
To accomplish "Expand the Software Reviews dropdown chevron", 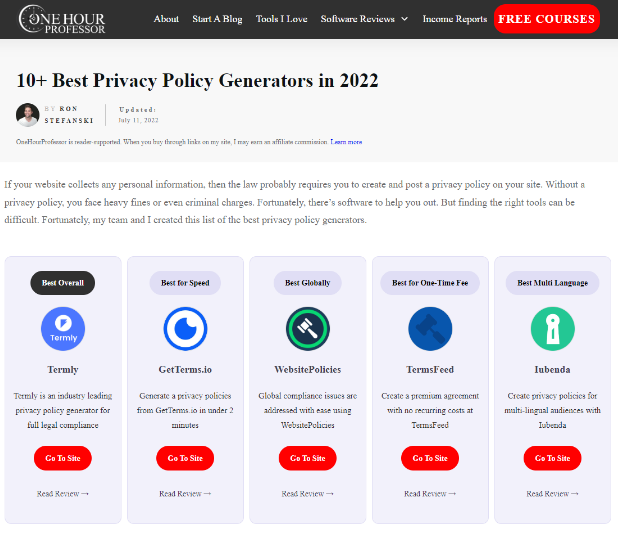I will pos(404,19).
